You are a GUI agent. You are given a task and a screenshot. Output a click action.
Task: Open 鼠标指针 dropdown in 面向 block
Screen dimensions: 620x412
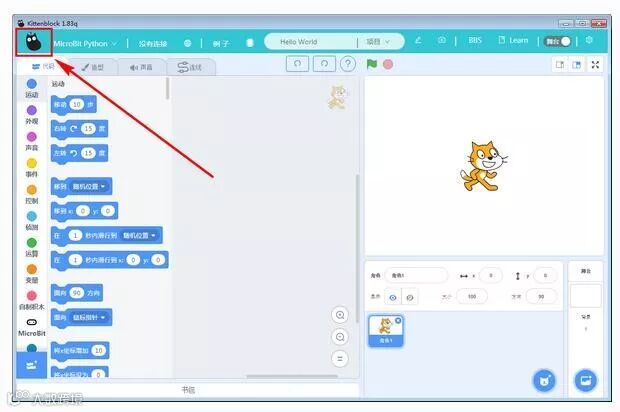[89, 318]
